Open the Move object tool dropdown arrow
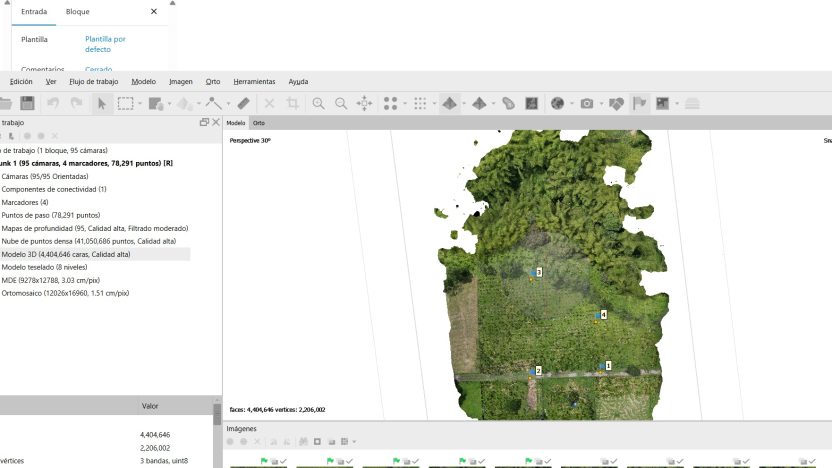832x468 pixels. [x=198, y=103]
